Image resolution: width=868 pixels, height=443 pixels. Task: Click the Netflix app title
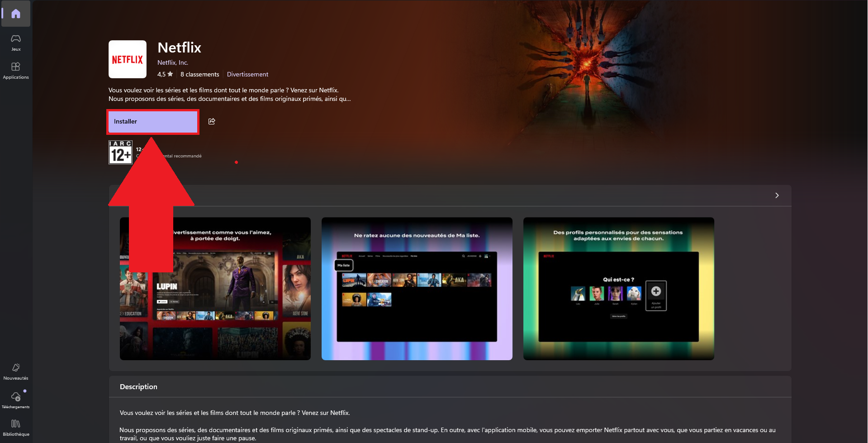[x=180, y=48]
